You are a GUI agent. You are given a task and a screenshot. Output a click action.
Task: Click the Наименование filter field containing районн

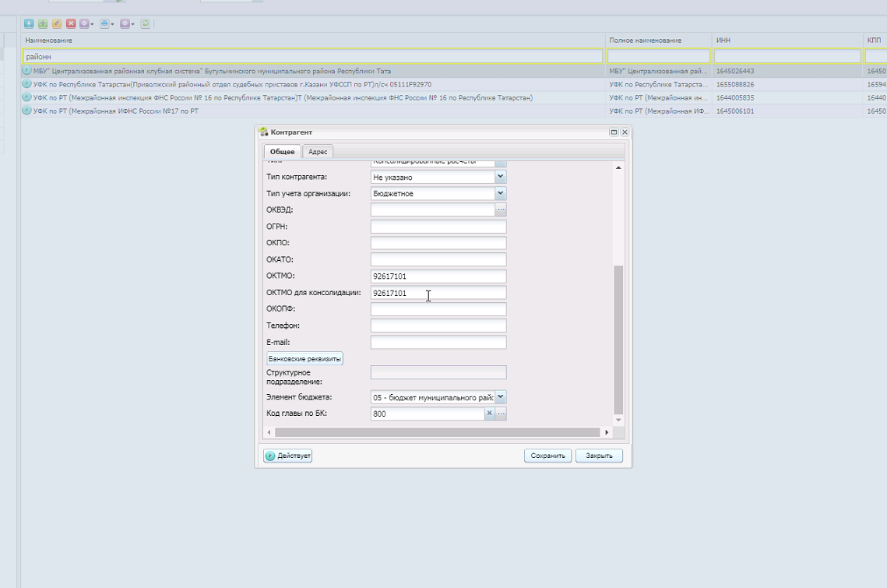click(313, 56)
